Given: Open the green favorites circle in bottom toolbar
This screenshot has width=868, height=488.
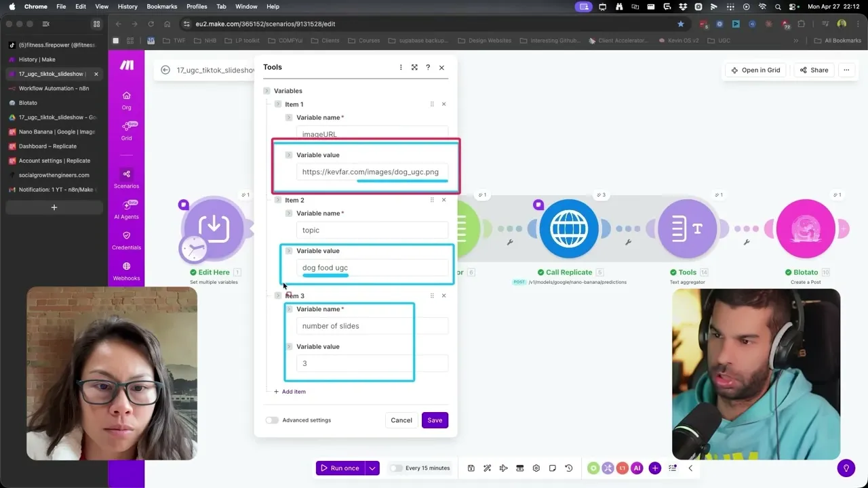Looking at the screenshot, I should point(594,468).
